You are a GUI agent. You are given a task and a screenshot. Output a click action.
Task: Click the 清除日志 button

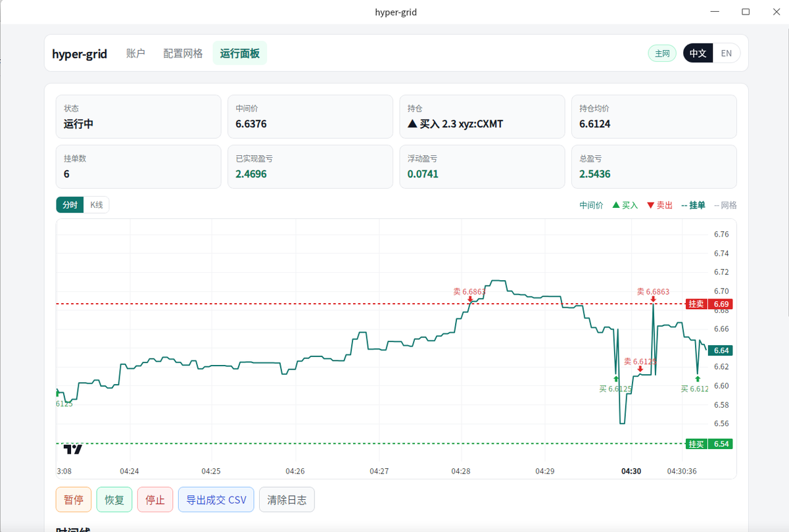[287, 500]
